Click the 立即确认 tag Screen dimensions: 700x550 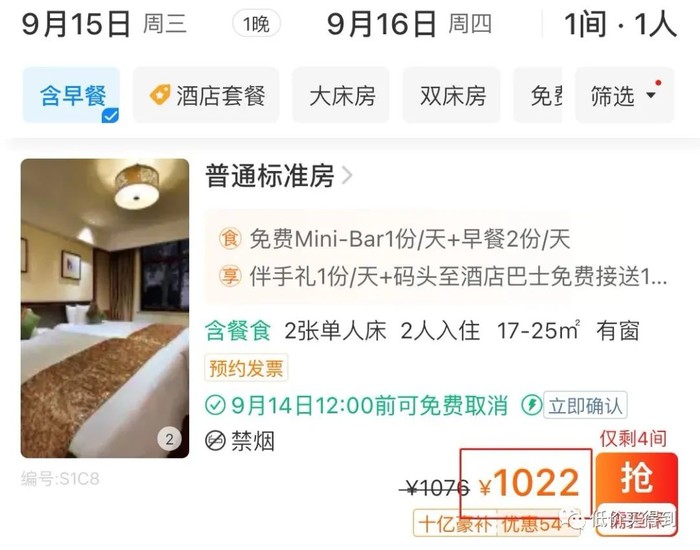click(585, 405)
